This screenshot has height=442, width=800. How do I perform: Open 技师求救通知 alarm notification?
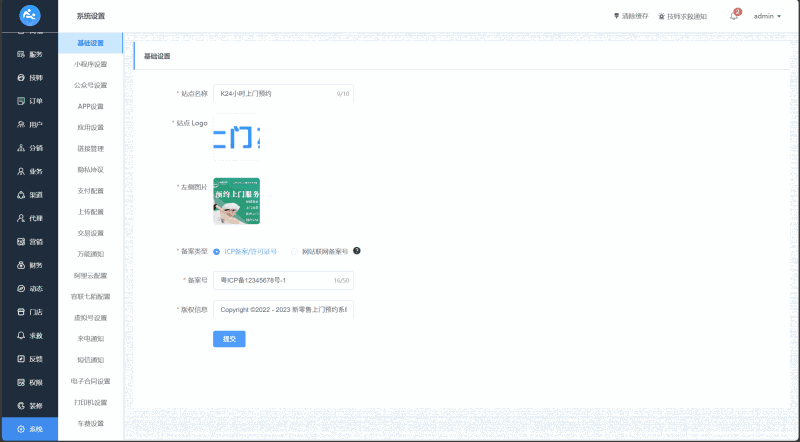[683, 16]
